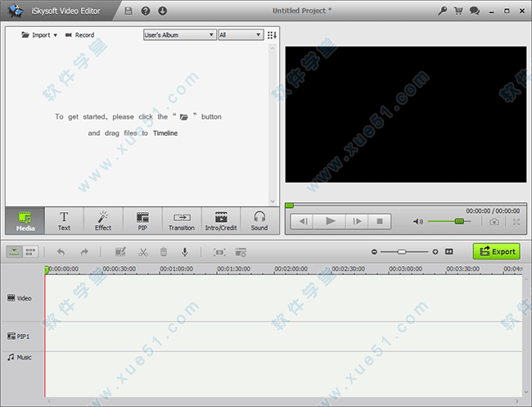Image resolution: width=532 pixels, height=407 pixels.
Task: Expand the User's Album dropdown
Action: [180, 34]
